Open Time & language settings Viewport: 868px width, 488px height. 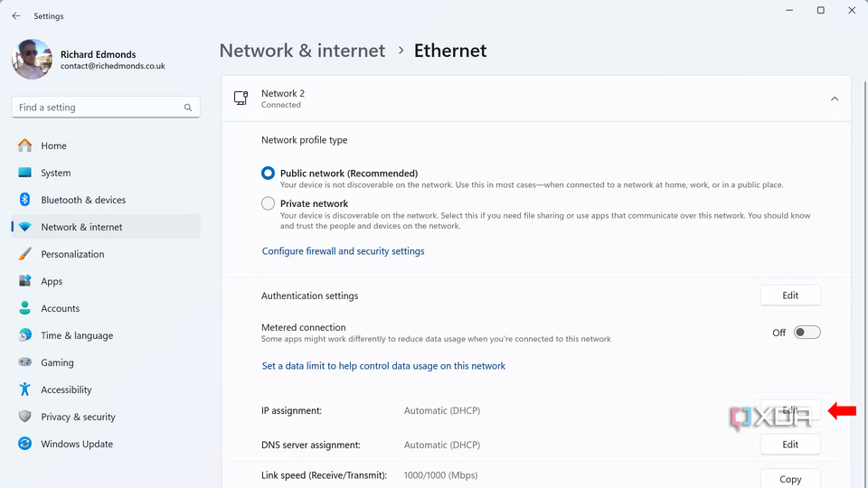click(x=106, y=335)
